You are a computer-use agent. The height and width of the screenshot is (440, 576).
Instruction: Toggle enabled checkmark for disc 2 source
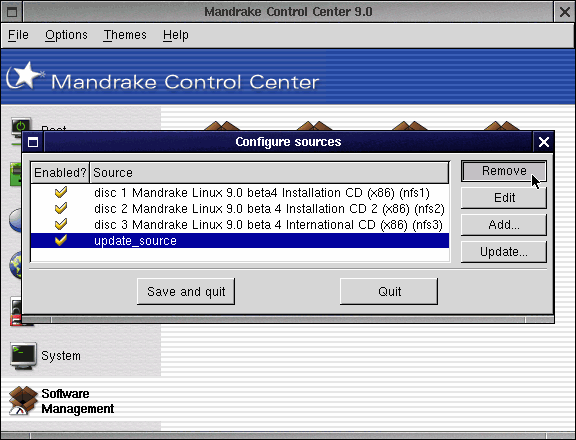[x=61, y=208]
